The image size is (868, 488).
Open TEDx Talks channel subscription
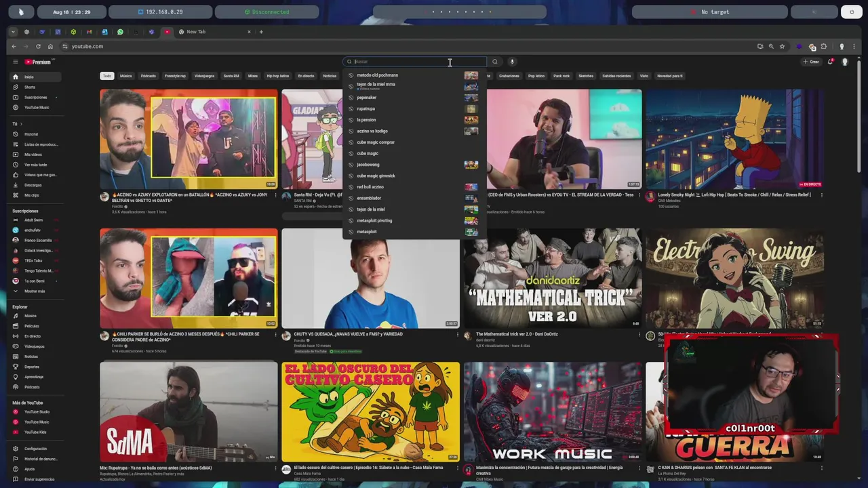point(34,260)
